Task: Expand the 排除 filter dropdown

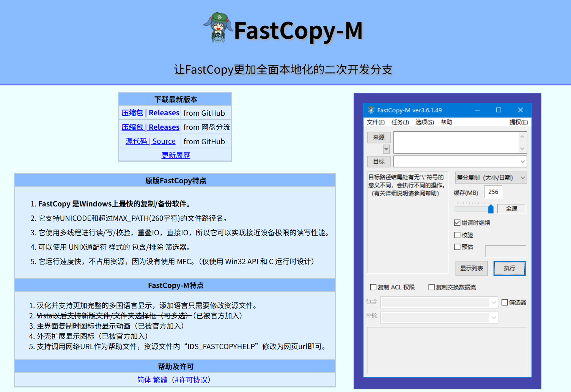Action: [x=494, y=318]
